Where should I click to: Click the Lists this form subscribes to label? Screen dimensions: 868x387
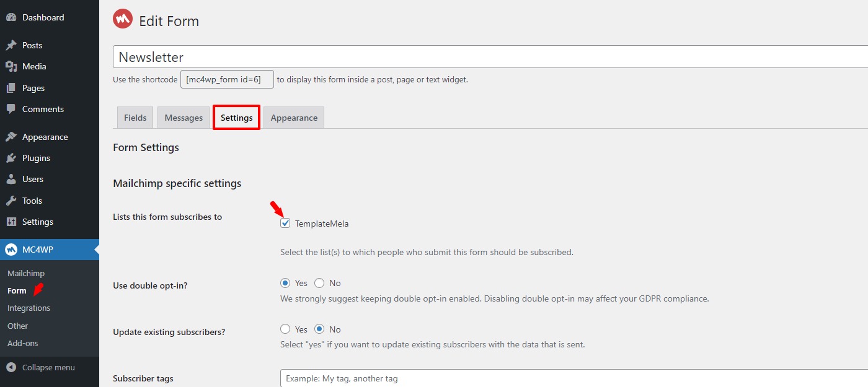167,217
